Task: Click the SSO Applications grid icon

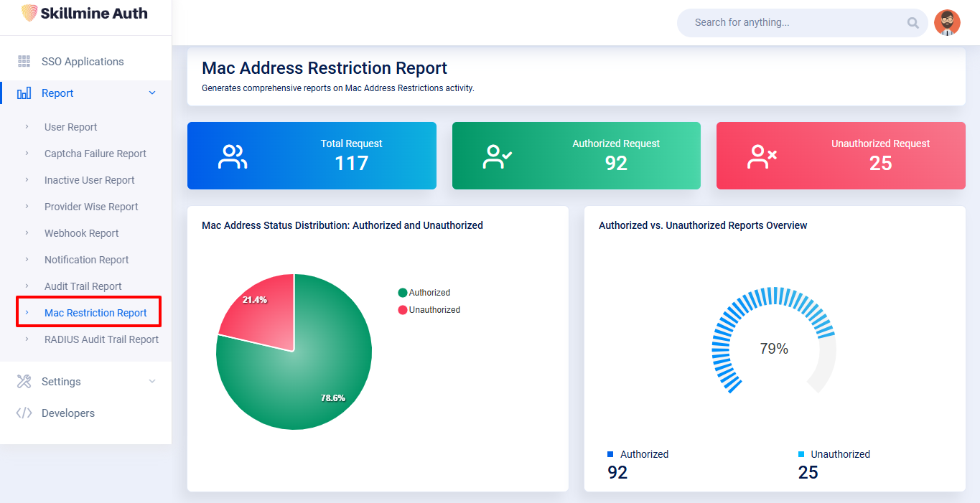Action: pos(24,62)
